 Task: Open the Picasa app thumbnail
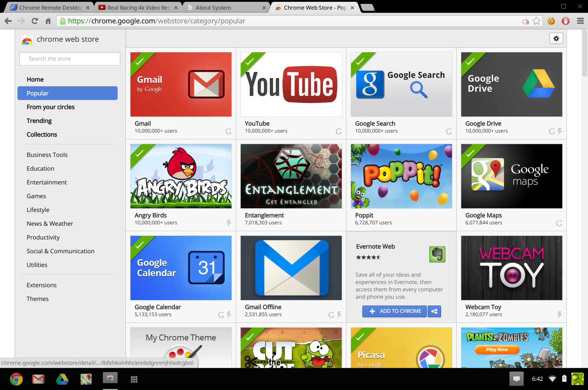coord(401,348)
